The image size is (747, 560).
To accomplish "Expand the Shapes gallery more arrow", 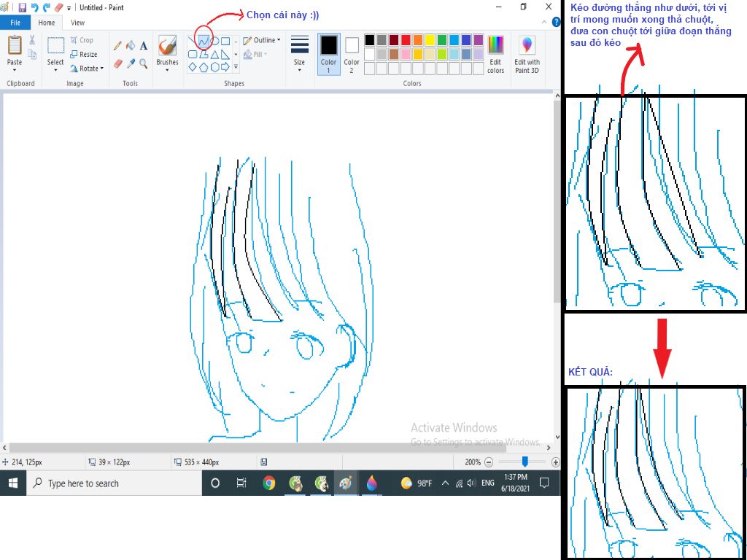I will click(236, 67).
